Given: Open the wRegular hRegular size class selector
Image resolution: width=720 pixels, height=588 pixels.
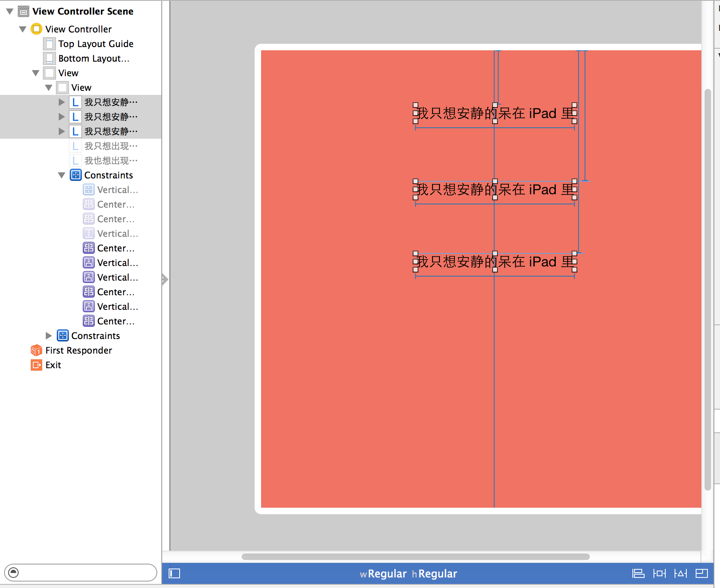Looking at the screenshot, I should click(x=408, y=573).
